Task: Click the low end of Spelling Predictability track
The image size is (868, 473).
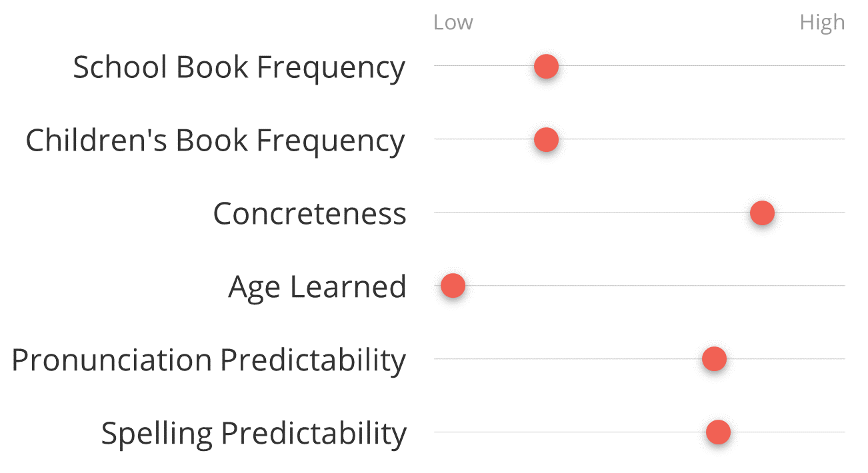Action: coord(439,432)
